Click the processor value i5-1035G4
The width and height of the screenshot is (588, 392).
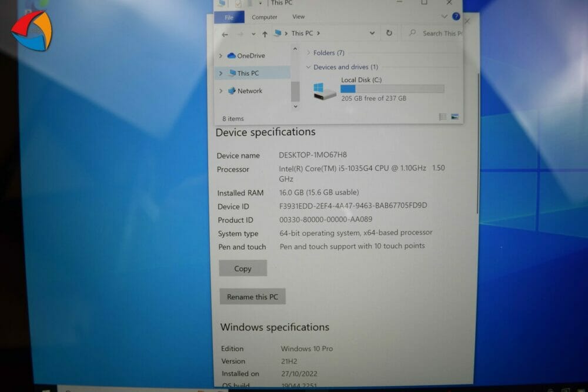[362, 173]
